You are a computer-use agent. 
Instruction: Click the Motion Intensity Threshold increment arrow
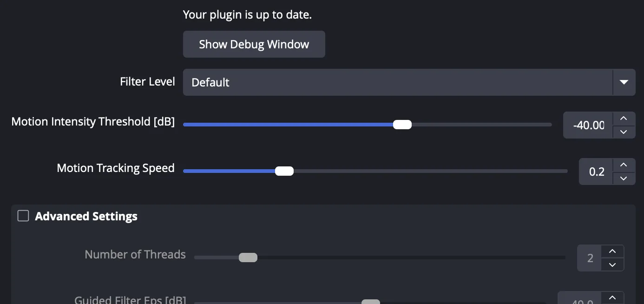(x=624, y=118)
